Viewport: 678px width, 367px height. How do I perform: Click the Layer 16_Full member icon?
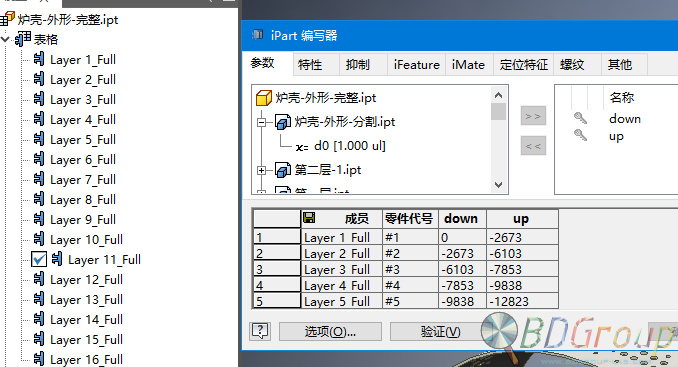[x=39, y=359]
